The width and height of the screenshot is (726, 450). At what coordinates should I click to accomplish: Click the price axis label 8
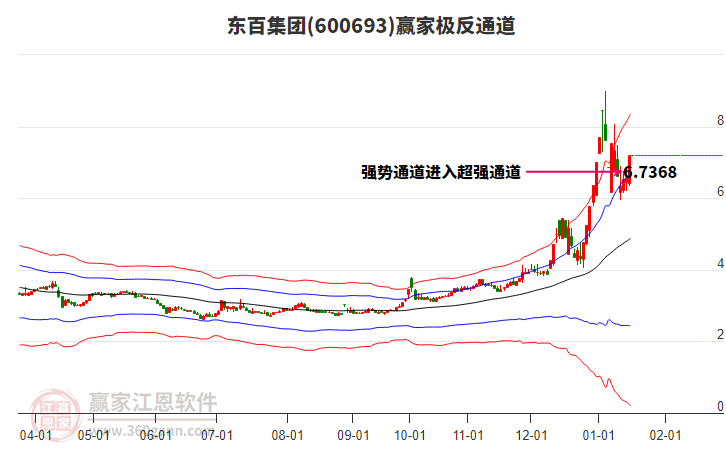click(x=720, y=120)
